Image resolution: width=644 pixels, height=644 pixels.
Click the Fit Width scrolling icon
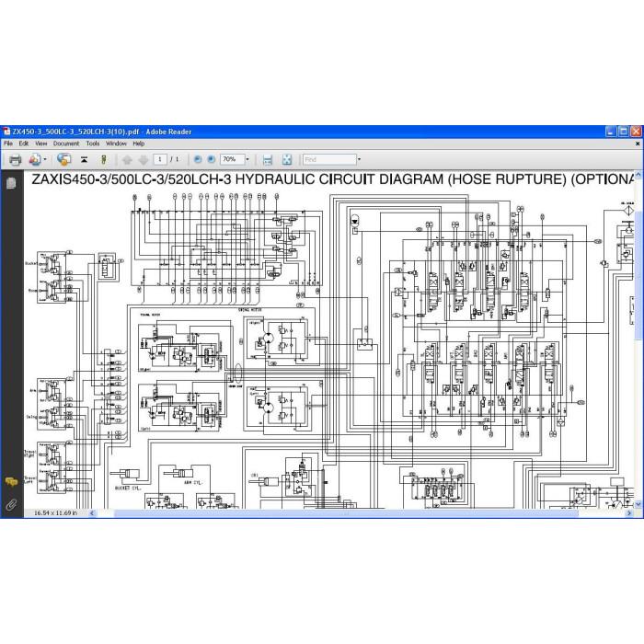pyautogui.click(x=268, y=160)
